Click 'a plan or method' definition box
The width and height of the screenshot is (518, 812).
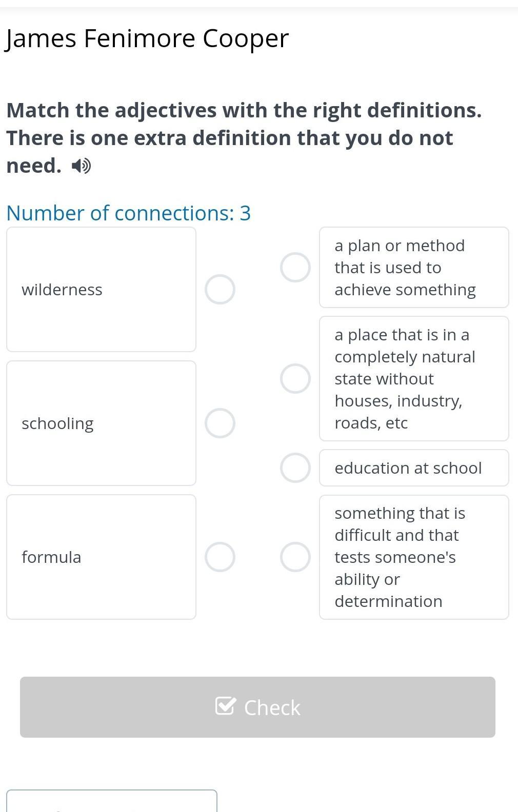click(x=414, y=268)
